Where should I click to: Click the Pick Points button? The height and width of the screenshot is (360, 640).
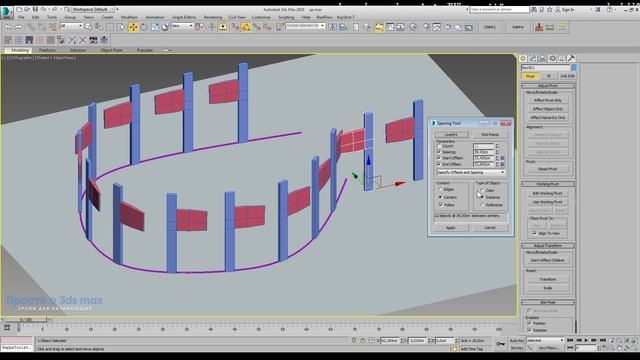pyautogui.click(x=490, y=134)
